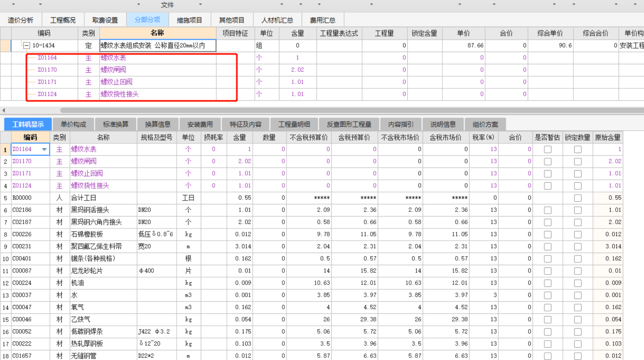Switch to the 标准换算 tab
This screenshot has width=644, height=360.
(115, 124)
